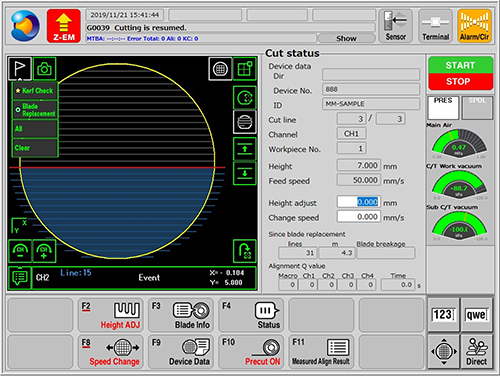Image resolution: width=500 pixels, height=376 pixels.
Task: Open the Direct operation button
Action: tap(477, 351)
